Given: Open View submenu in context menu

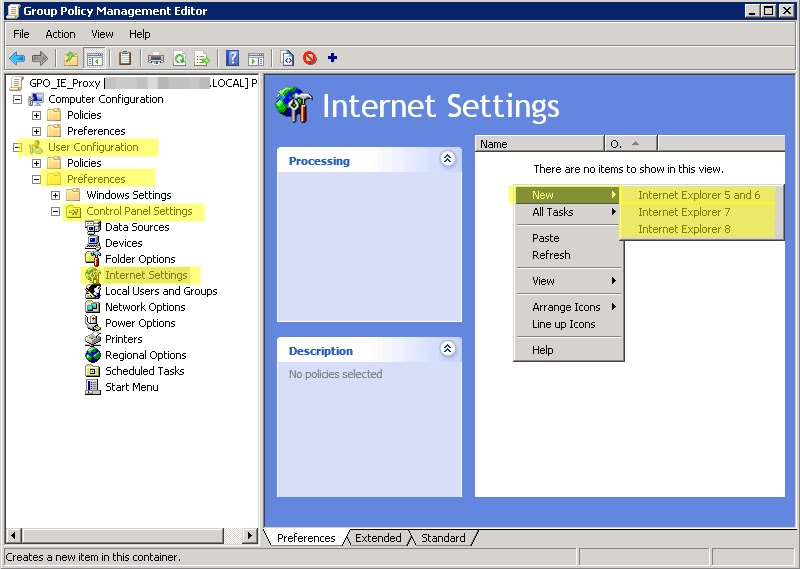Looking at the screenshot, I should [568, 281].
